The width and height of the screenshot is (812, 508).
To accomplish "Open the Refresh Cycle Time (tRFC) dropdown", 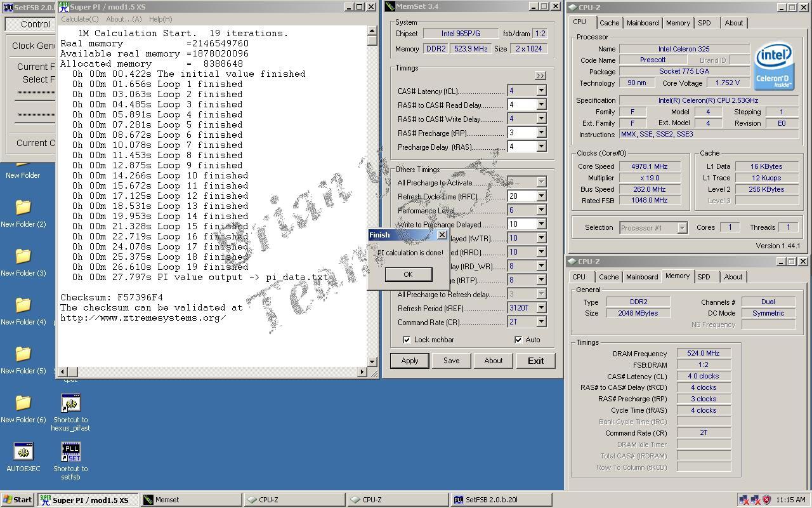I will [x=541, y=196].
